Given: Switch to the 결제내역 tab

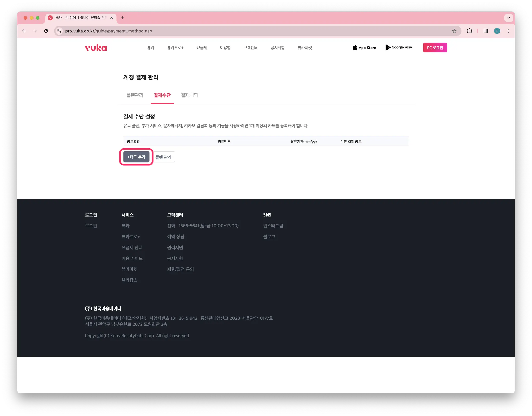Looking at the screenshot, I should point(189,95).
